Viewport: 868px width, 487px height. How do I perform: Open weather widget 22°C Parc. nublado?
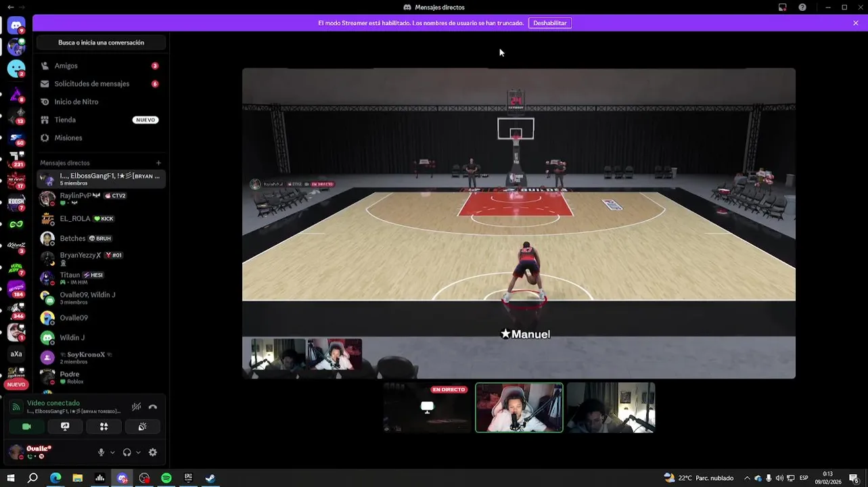click(699, 478)
